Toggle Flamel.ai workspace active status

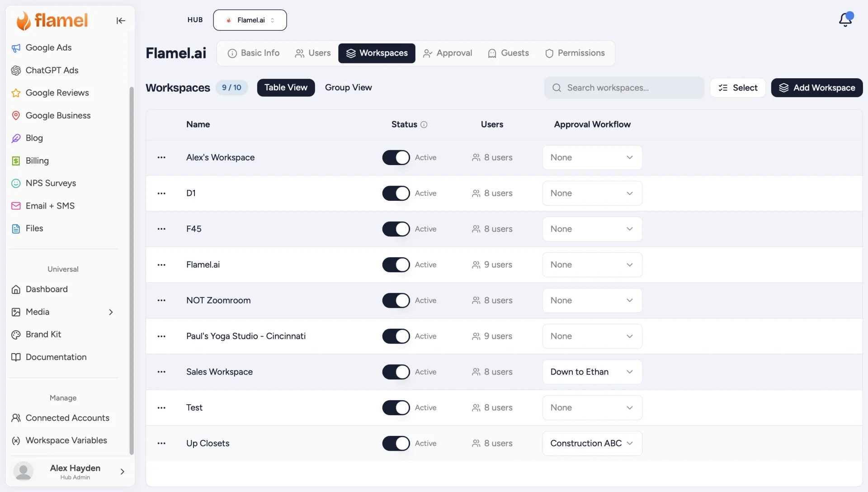pos(396,265)
